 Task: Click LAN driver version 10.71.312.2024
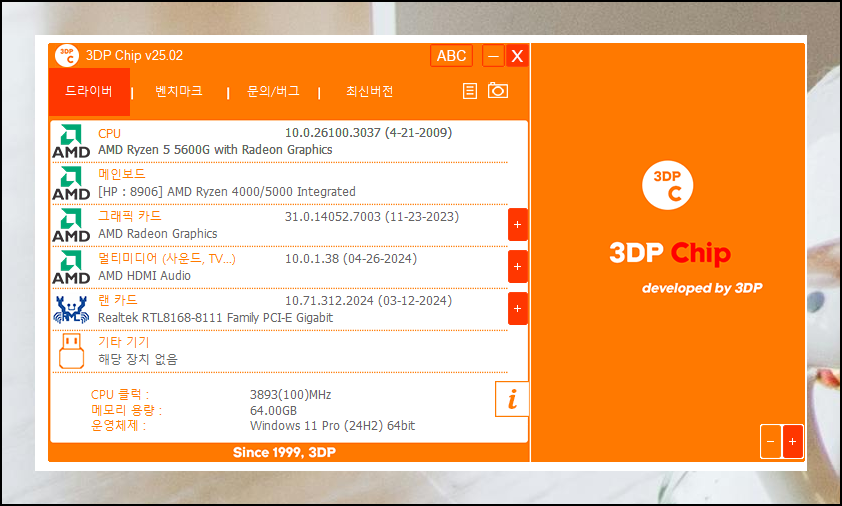[368, 300]
